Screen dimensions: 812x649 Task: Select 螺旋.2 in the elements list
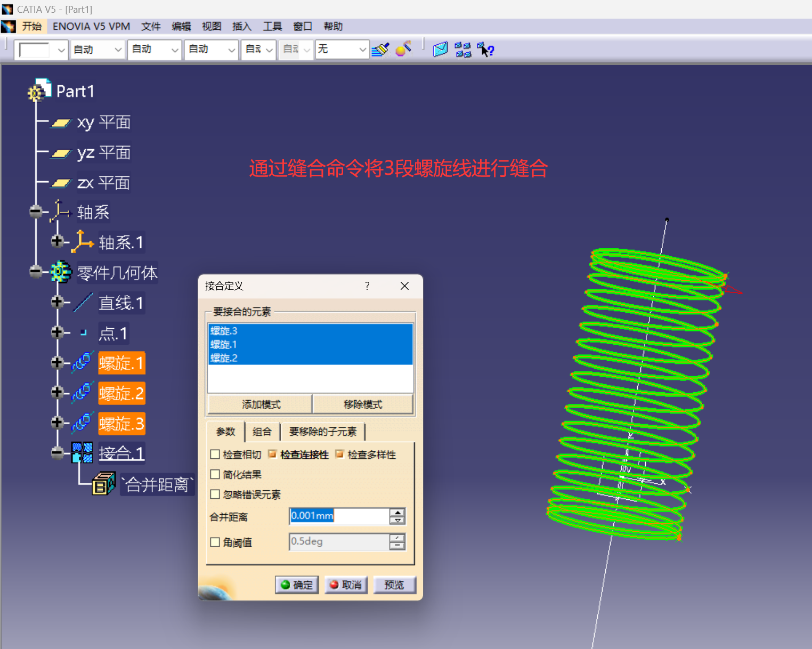click(x=310, y=358)
